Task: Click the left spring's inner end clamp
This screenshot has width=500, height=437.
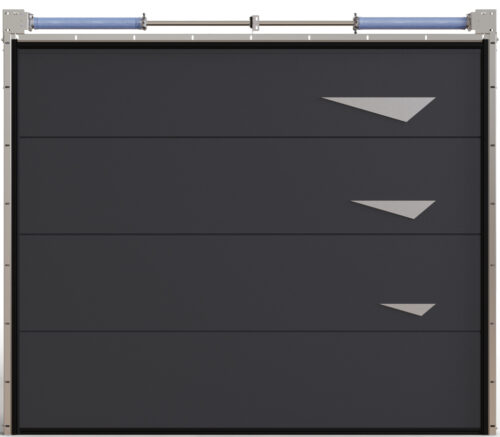Action: [144, 22]
